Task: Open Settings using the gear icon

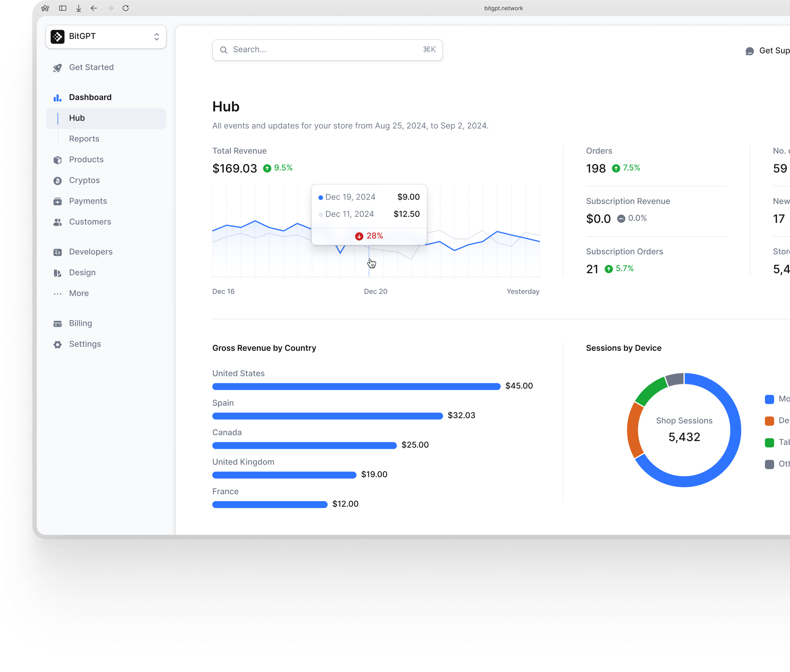Action: (x=57, y=344)
